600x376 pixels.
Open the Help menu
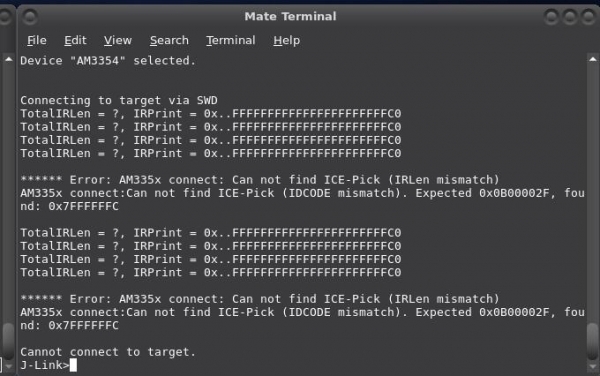click(287, 40)
